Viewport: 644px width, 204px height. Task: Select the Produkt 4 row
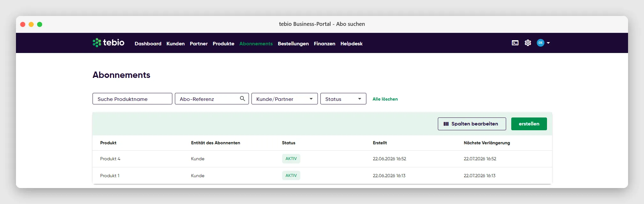(322, 159)
